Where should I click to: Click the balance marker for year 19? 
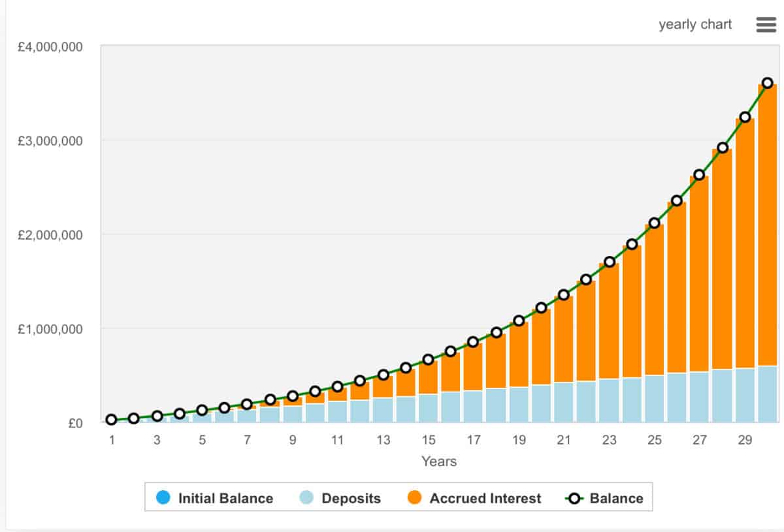519,321
